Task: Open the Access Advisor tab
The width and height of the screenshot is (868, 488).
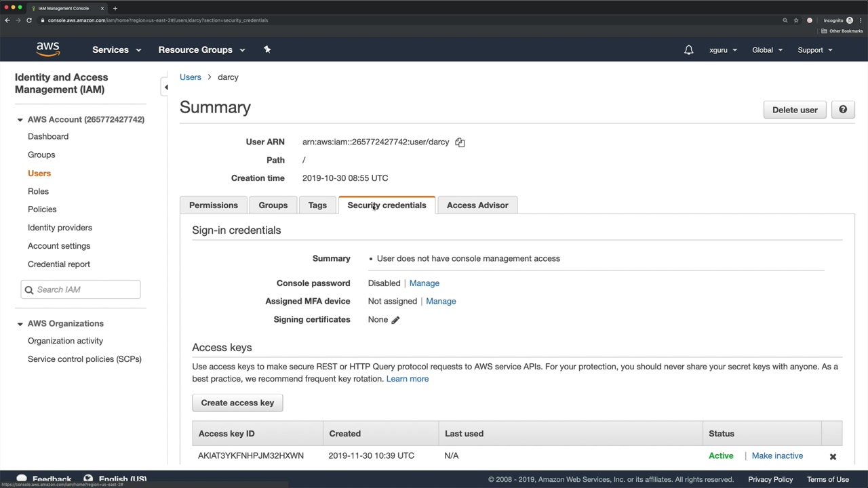Action: click(477, 205)
